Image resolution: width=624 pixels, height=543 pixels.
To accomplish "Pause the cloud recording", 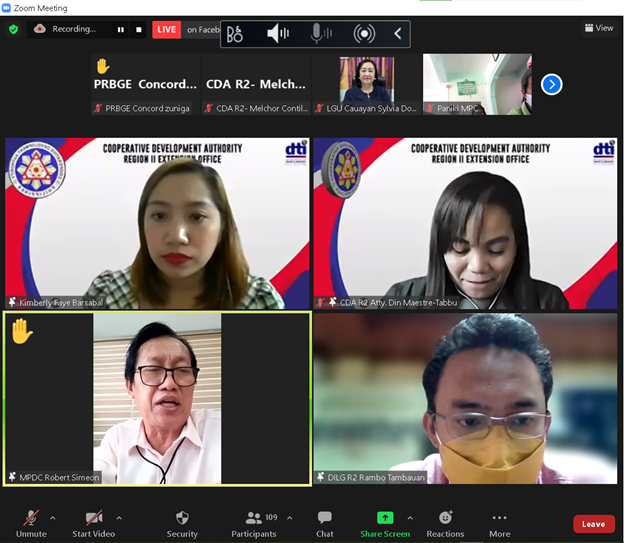I will tap(121, 29).
